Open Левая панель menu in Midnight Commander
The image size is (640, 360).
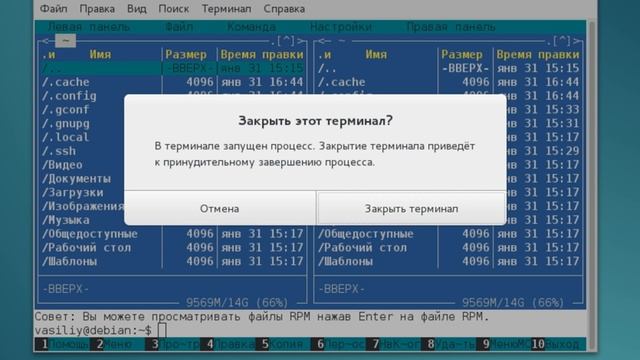(x=89, y=27)
